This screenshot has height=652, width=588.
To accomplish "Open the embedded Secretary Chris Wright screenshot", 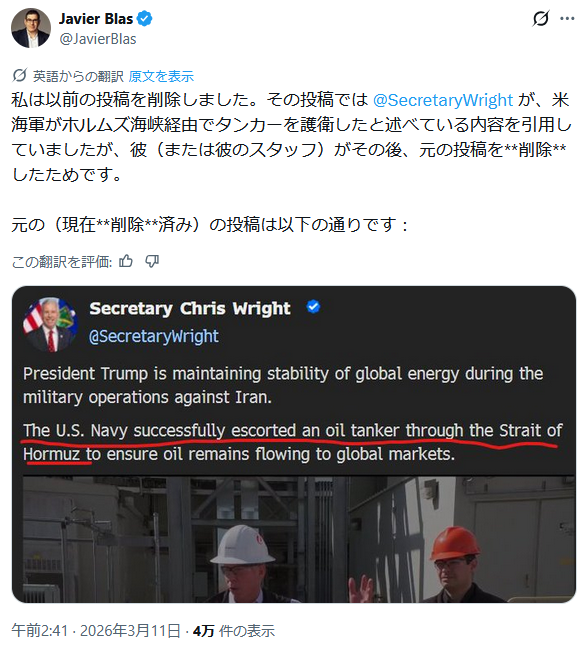I will click(294, 444).
